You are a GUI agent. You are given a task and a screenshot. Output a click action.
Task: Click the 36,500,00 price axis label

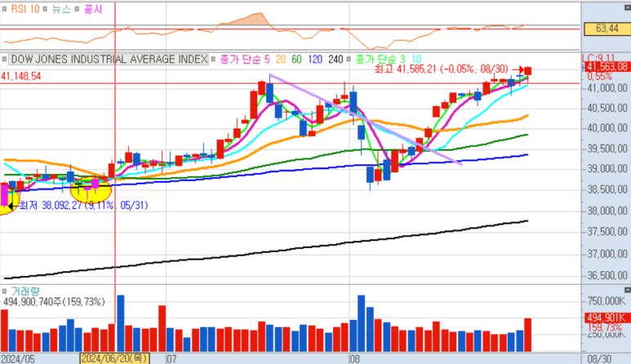tap(607, 276)
